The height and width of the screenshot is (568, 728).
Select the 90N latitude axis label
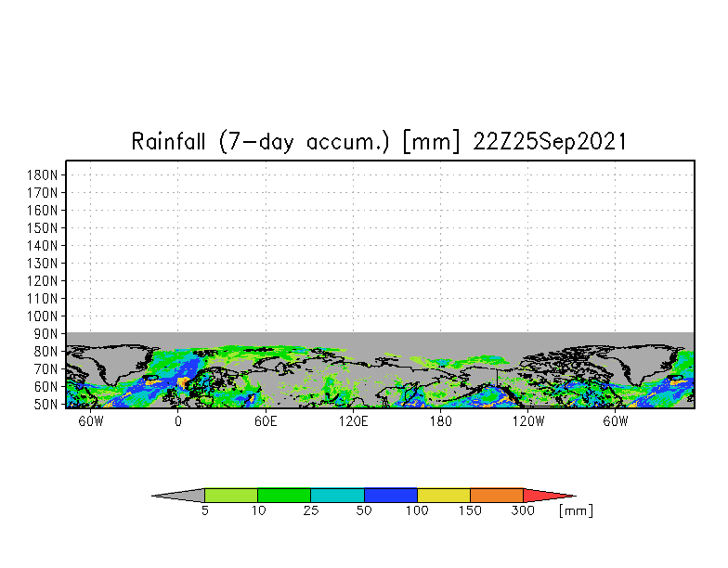[x=45, y=334]
